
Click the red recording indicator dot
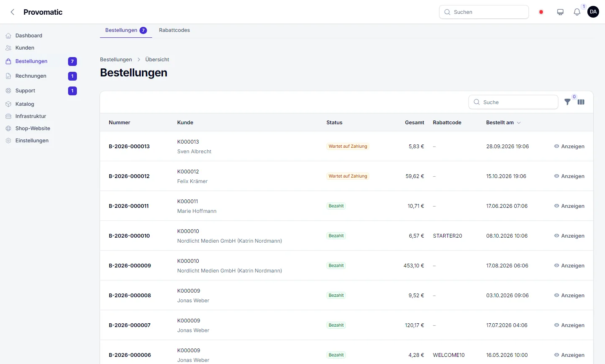541,12
